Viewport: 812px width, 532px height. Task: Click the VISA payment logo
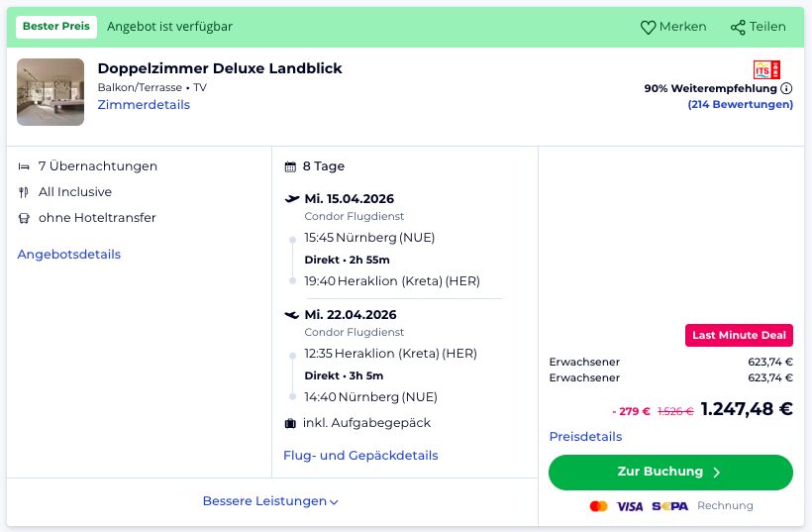[x=630, y=506]
